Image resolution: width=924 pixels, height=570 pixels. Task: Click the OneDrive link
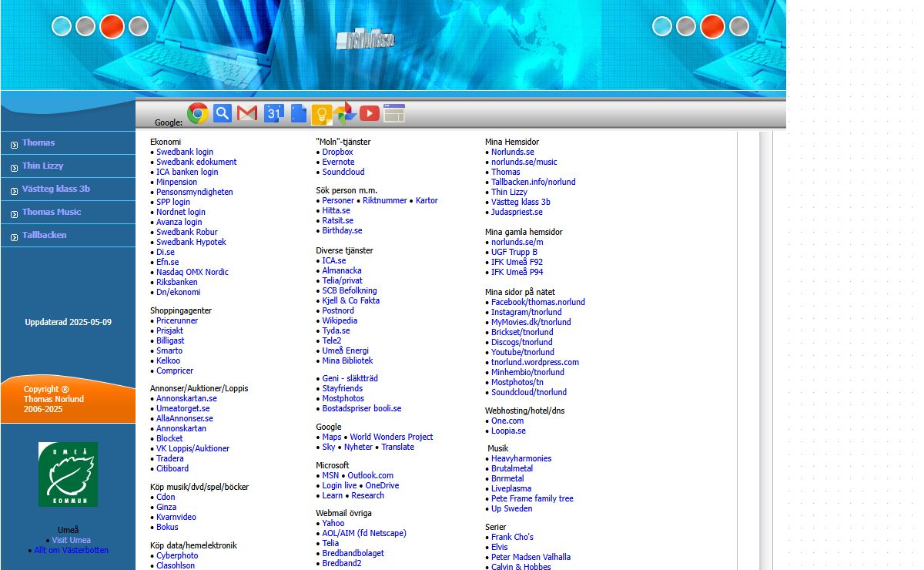click(382, 486)
